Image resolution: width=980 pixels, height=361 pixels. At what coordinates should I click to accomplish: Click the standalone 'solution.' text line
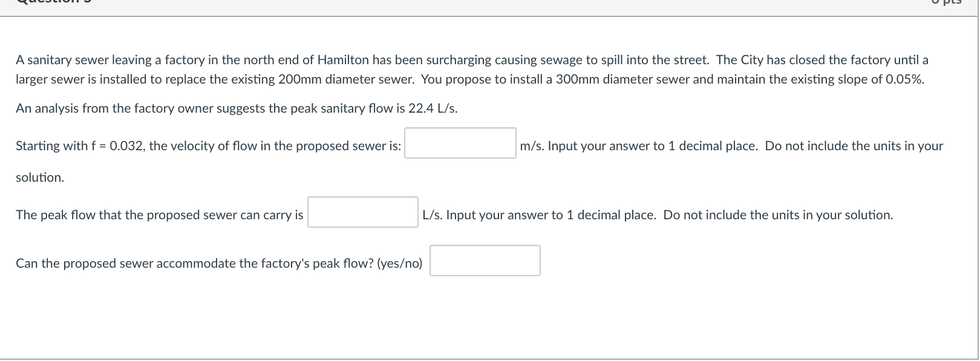pos(40,177)
